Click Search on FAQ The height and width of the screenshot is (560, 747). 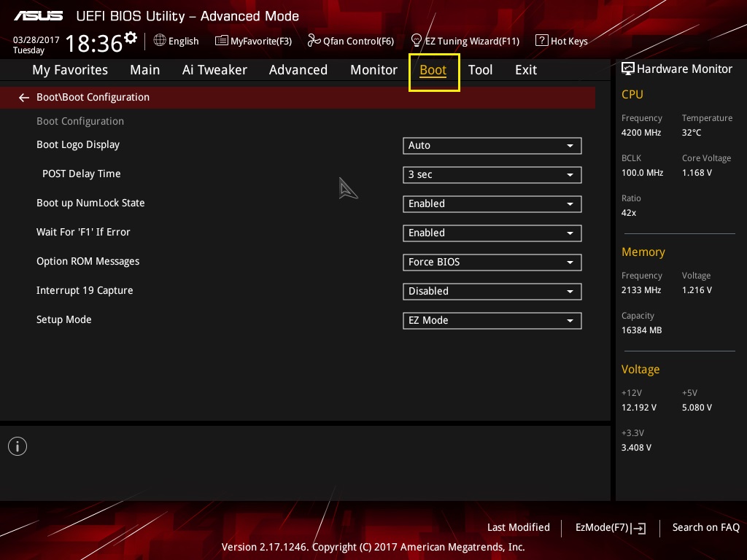point(706,527)
